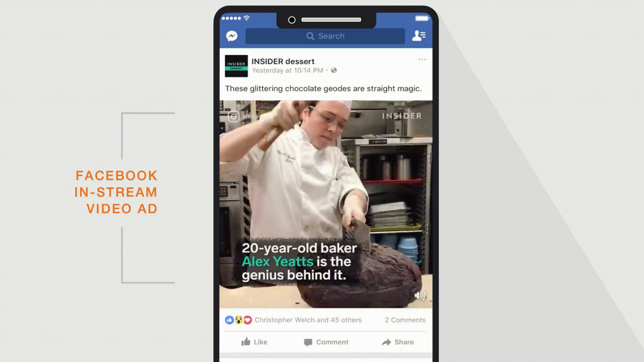The width and height of the screenshot is (644, 362).
Task: Toggle the video sound speaker icon
Action: [420, 295]
